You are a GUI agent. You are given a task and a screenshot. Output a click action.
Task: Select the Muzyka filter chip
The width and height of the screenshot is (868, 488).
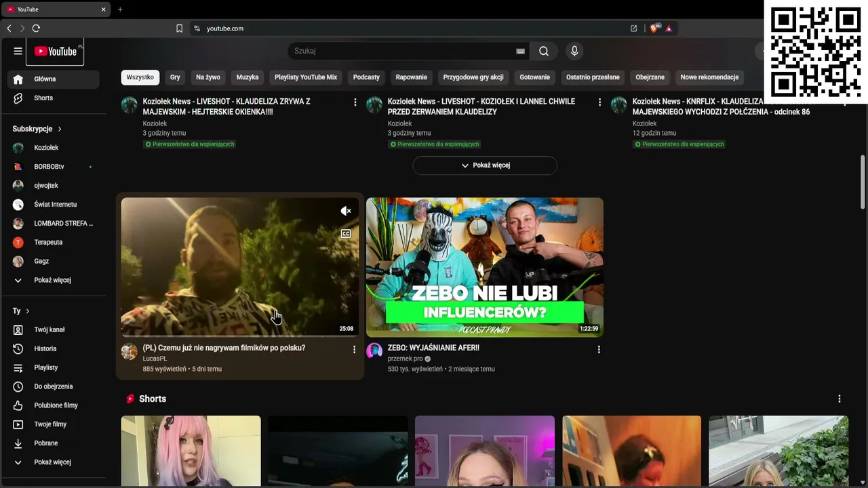pyautogui.click(x=248, y=77)
